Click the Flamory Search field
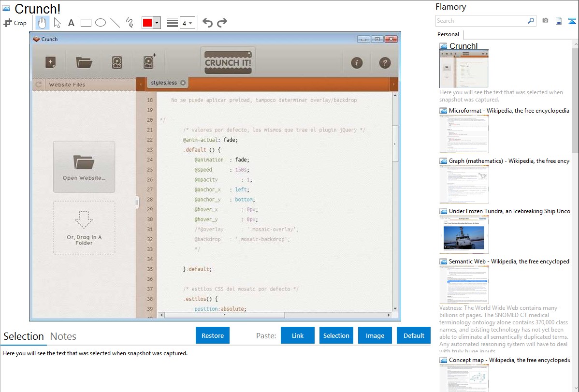Screen dimensions: 579x392 click(x=481, y=21)
